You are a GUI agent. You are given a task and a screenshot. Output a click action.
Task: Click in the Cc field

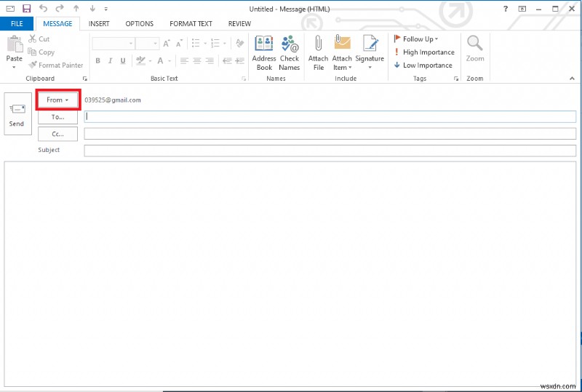(330, 134)
